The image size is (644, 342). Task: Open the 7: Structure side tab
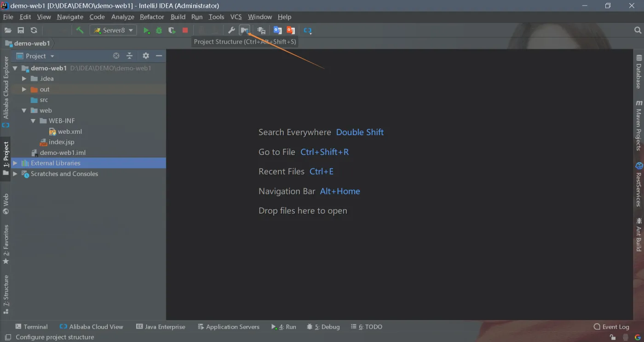(6, 295)
